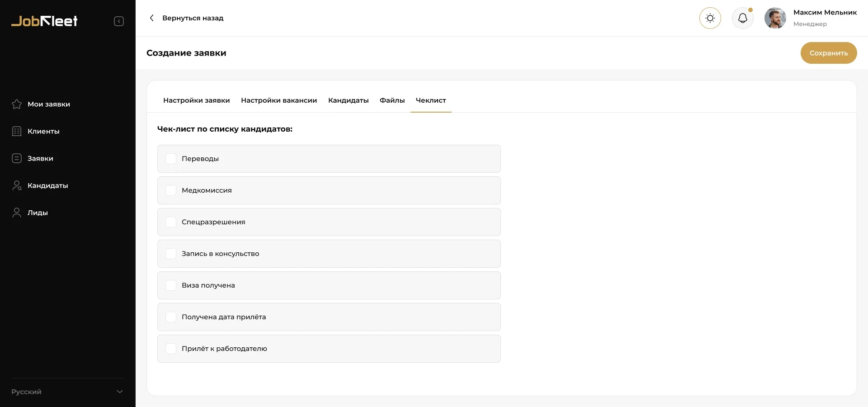Check the Медкомиссия checkbox
The height and width of the screenshot is (407, 868).
[171, 190]
